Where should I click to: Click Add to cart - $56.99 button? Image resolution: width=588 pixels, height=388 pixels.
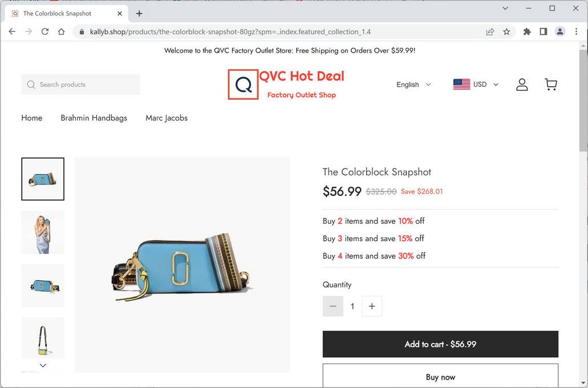(x=440, y=344)
